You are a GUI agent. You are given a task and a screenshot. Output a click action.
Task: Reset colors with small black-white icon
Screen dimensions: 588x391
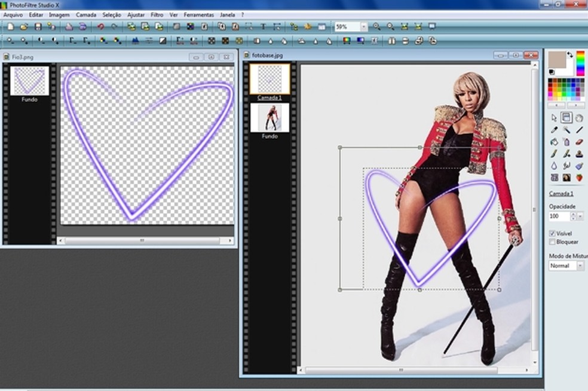[552, 72]
